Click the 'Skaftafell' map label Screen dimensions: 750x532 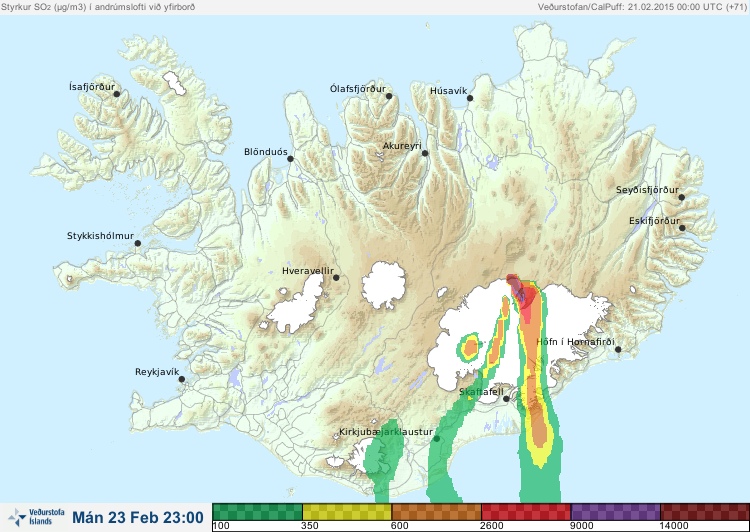(481, 392)
